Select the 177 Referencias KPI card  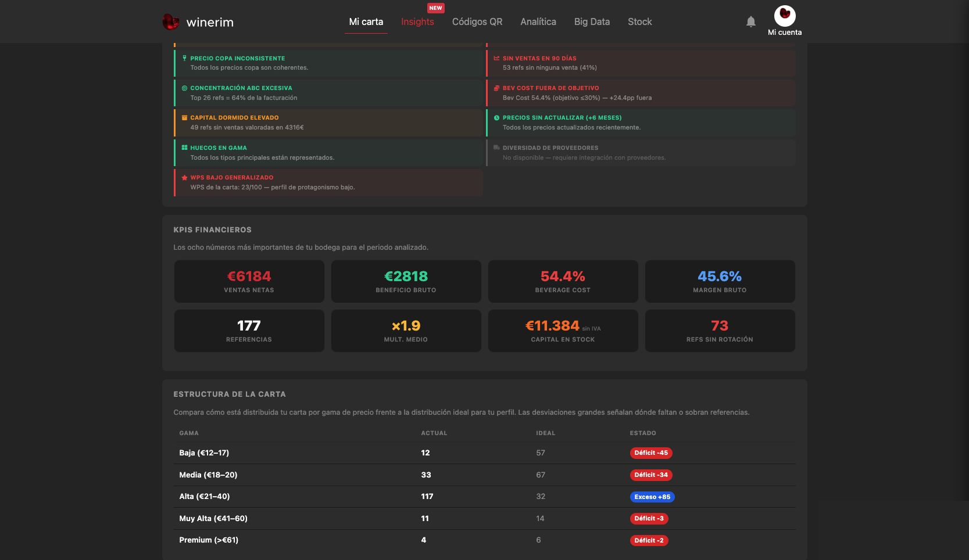[249, 331]
